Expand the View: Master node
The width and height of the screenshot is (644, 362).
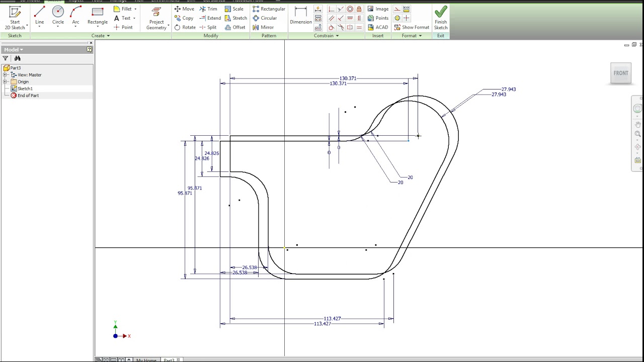tap(5, 75)
